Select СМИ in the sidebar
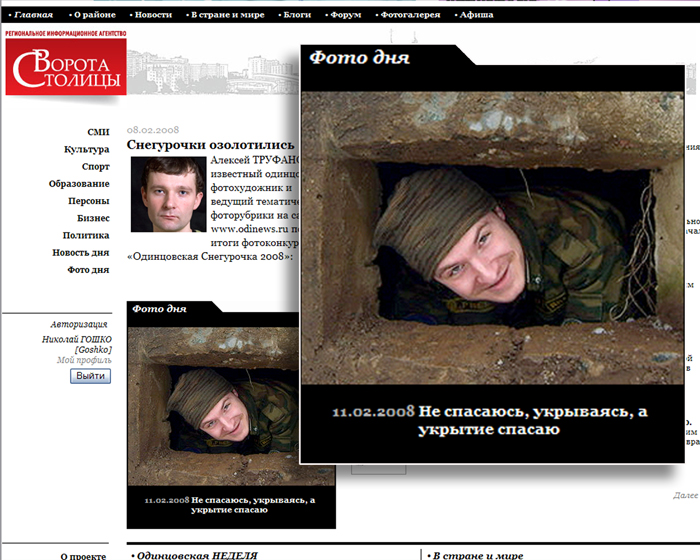 (x=98, y=132)
